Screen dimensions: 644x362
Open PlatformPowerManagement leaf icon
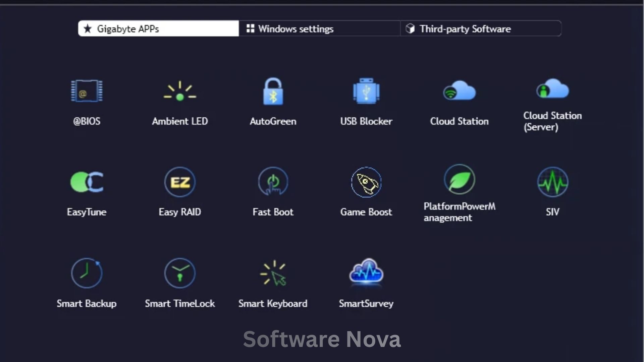point(460,179)
